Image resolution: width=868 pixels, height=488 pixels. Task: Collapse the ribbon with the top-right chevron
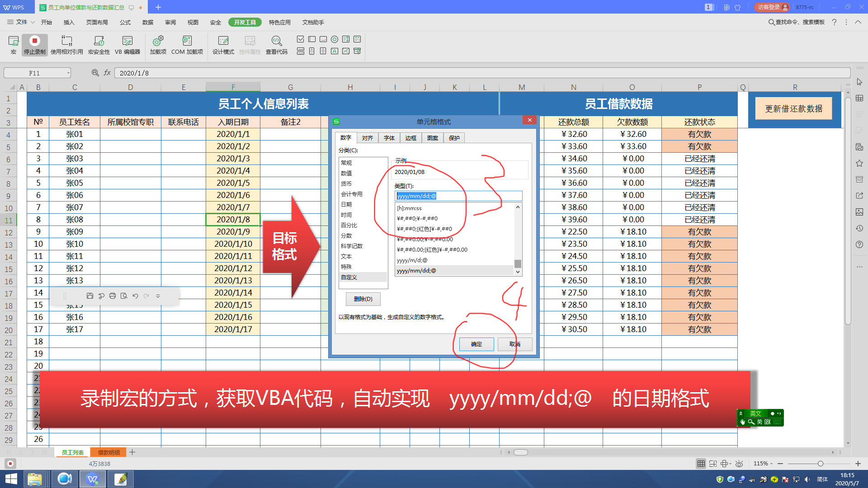[x=858, y=22]
